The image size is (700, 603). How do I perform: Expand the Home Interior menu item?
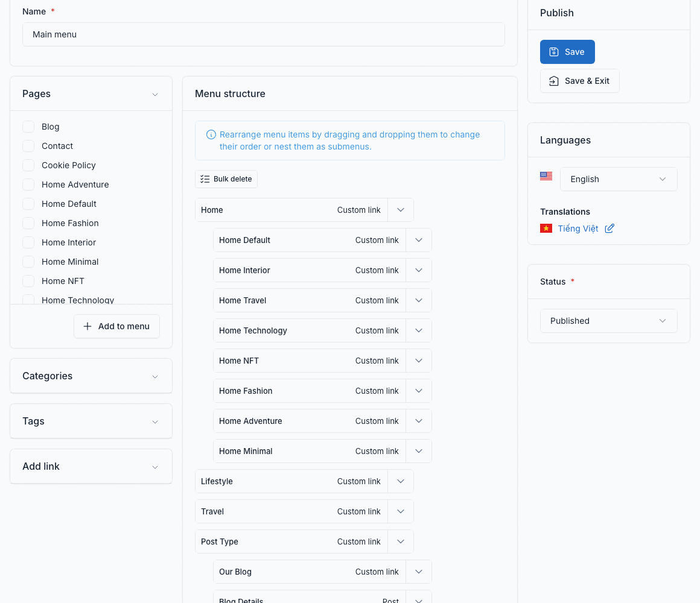(418, 270)
